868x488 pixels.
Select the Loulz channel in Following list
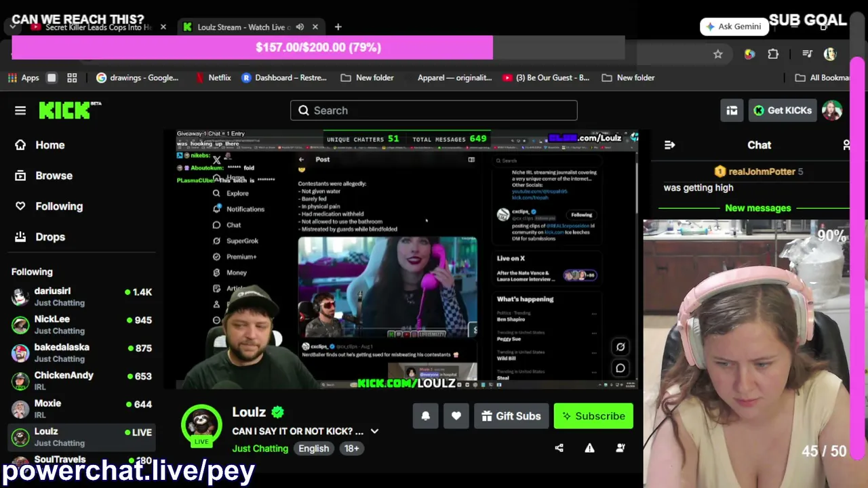click(81, 437)
